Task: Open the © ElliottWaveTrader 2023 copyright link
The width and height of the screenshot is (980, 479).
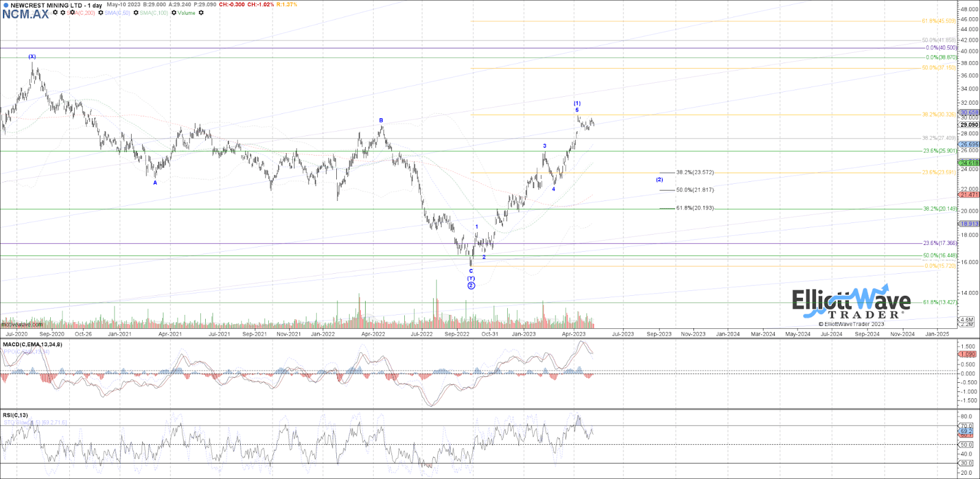Action: click(851, 324)
